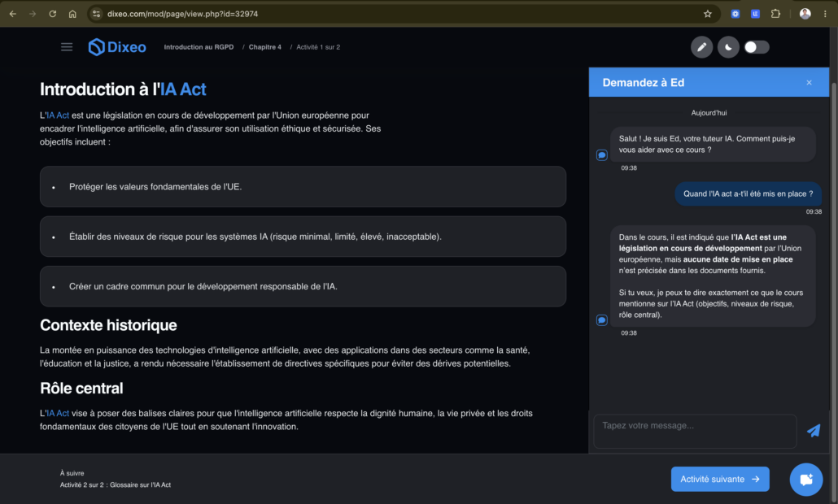838x504 pixels.
Task: Click browser forward arrow
Action: click(33, 14)
